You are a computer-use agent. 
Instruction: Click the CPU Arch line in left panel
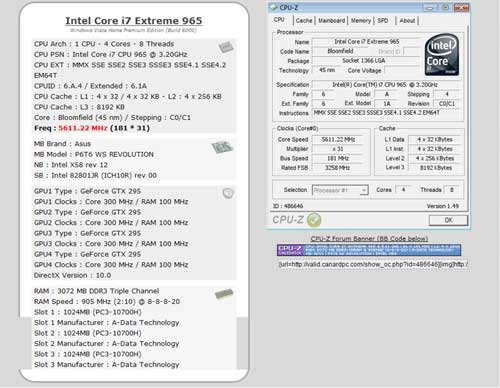tap(104, 44)
